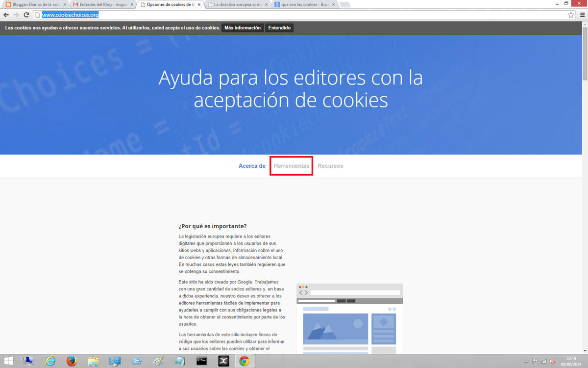The width and height of the screenshot is (588, 368).
Task: Open Firefox from the taskbar
Action: 72,361
